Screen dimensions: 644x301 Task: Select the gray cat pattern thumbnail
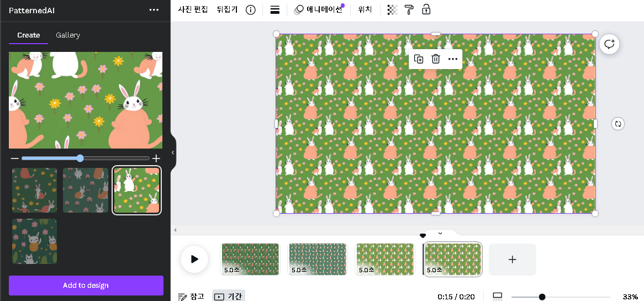click(34, 241)
